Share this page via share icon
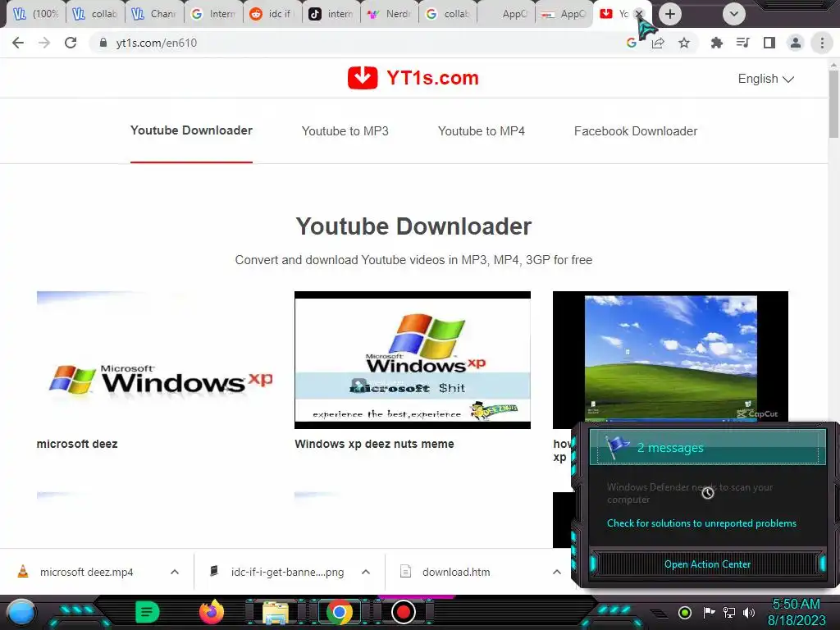The image size is (840, 630). (x=658, y=43)
